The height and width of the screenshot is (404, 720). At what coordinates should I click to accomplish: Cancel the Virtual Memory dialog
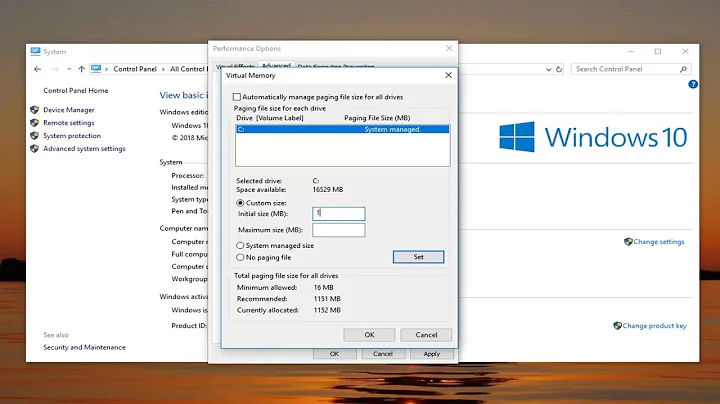coord(426,335)
